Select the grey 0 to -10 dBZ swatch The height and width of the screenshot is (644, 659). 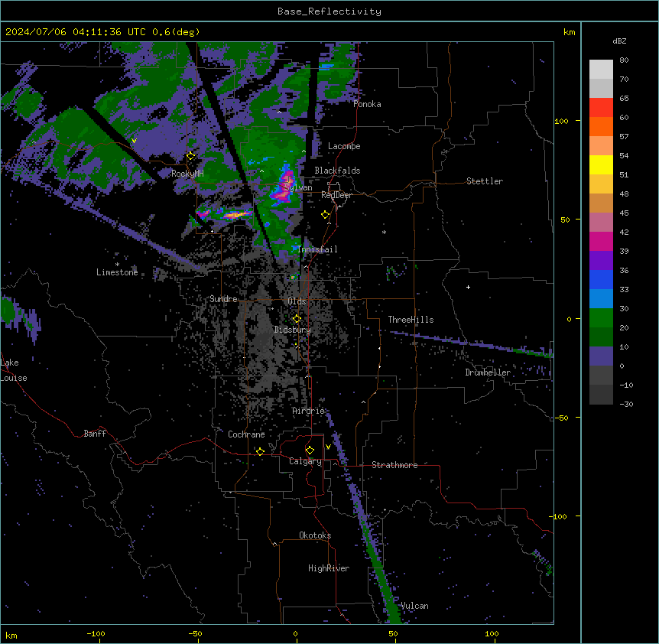601,376
